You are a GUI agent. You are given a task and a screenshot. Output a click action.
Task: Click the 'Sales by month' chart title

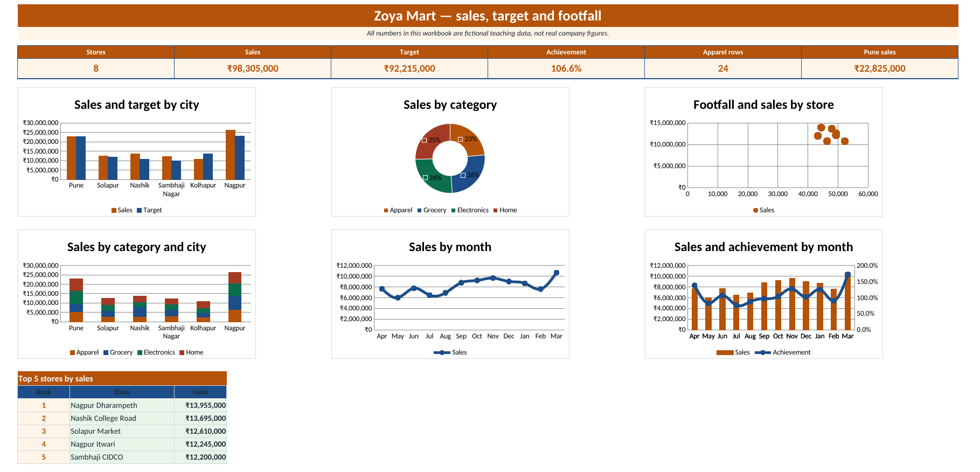450,247
